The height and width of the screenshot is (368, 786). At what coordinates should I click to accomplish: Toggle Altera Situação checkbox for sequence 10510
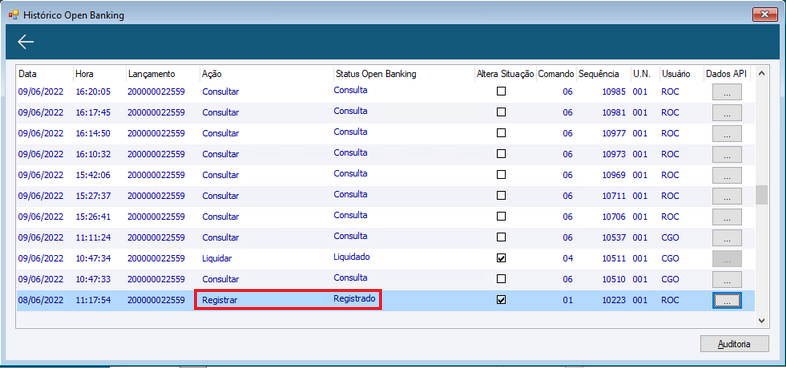[x=501, y=278]
